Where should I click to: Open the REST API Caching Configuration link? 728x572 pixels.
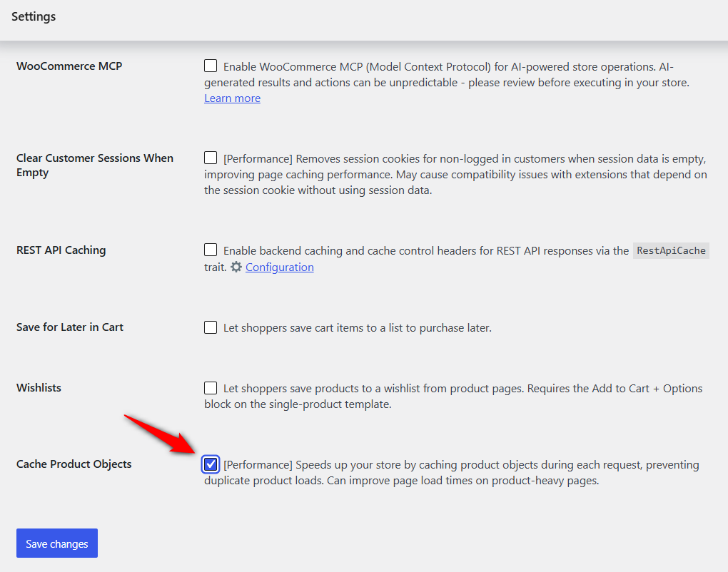[x=280, y=267]
